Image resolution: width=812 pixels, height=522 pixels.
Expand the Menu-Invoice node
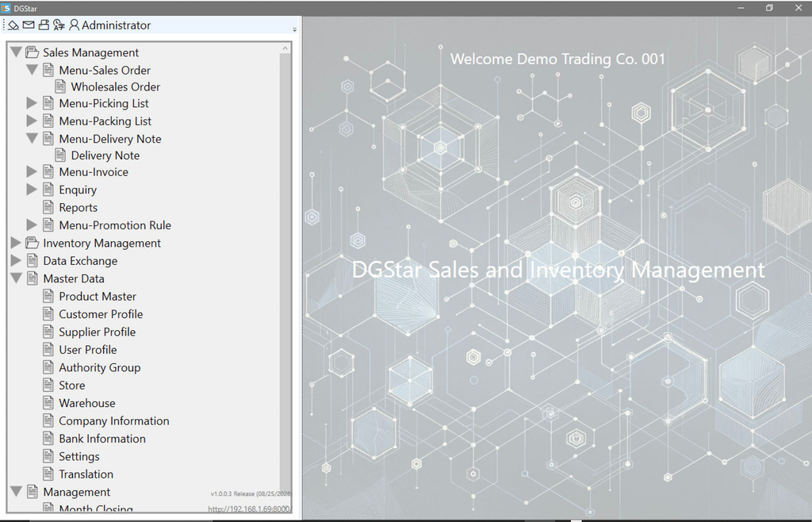(32, 171)
